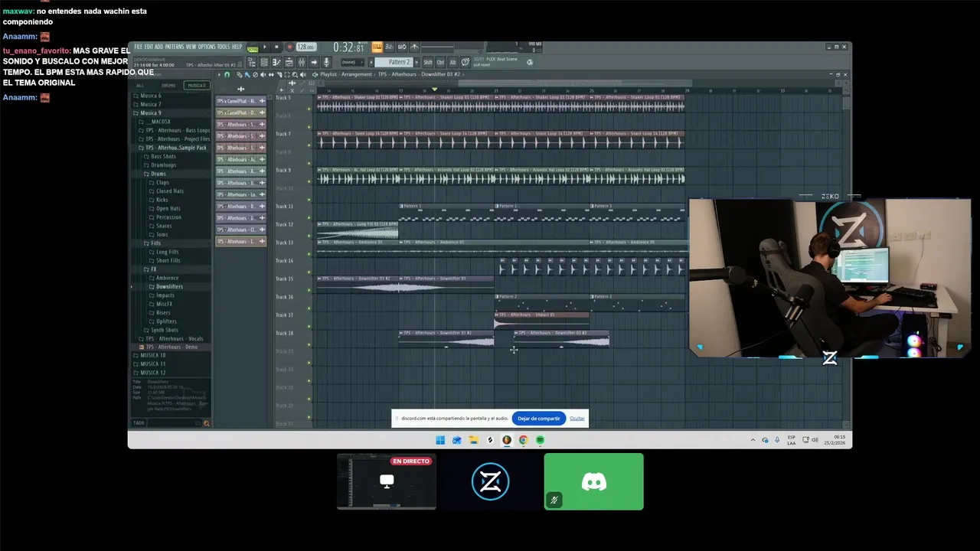Open the Claps folder

162,182
